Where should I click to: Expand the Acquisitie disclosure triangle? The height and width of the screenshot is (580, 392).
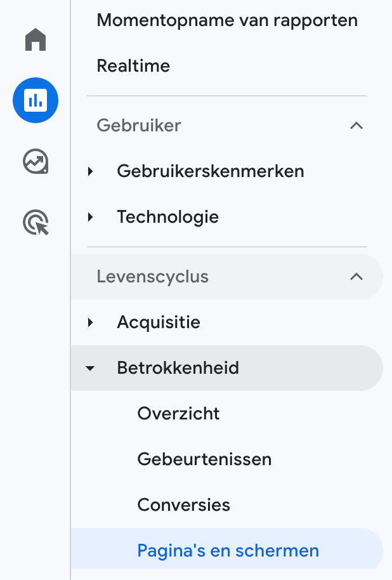coord(91,322)
